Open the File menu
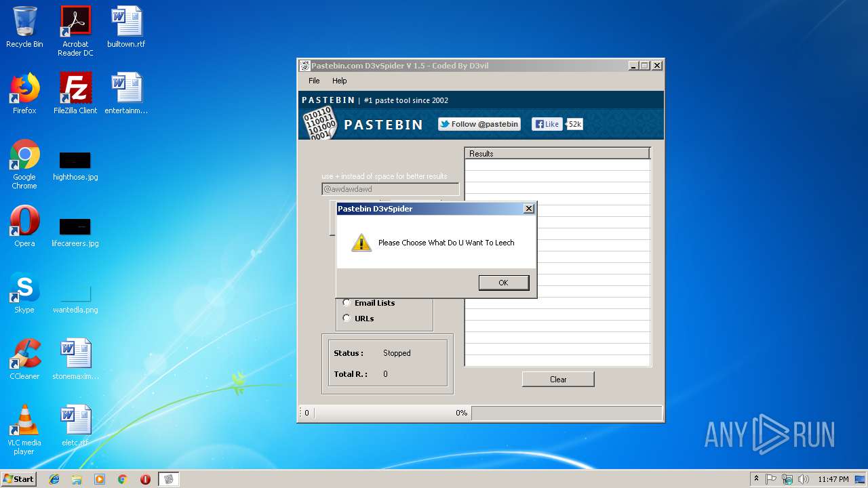Screen dimensions: 868x488 314,81
